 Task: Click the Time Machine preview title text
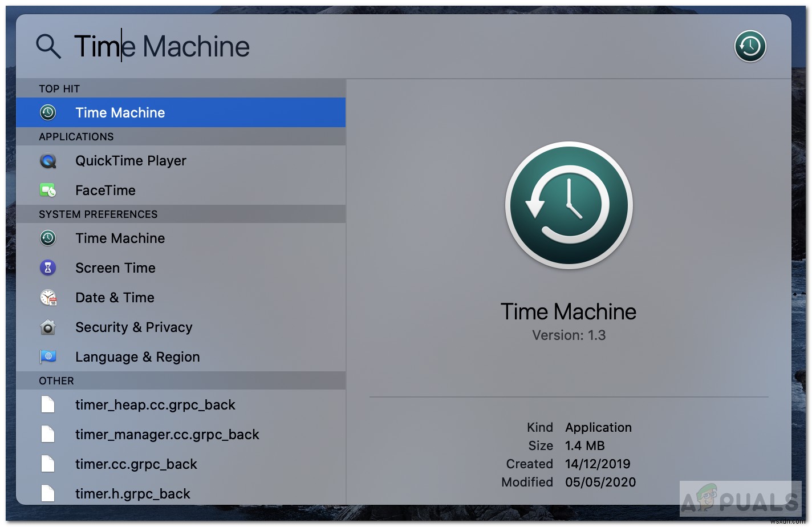click(568, 311)
